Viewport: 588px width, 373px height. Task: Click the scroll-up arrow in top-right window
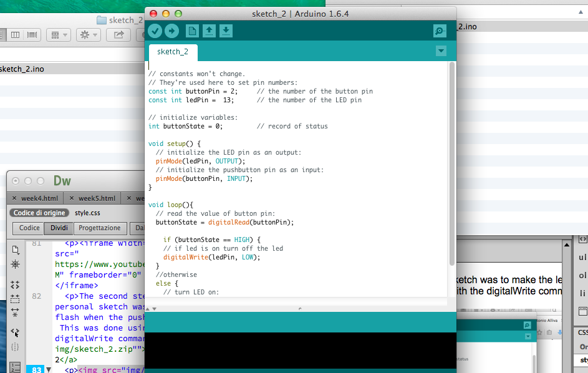pos(581,12)
